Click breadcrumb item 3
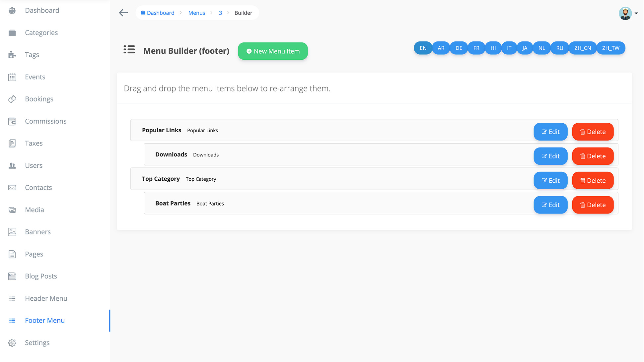The height and width of the screenshot is (362, 644). [220, 13]
